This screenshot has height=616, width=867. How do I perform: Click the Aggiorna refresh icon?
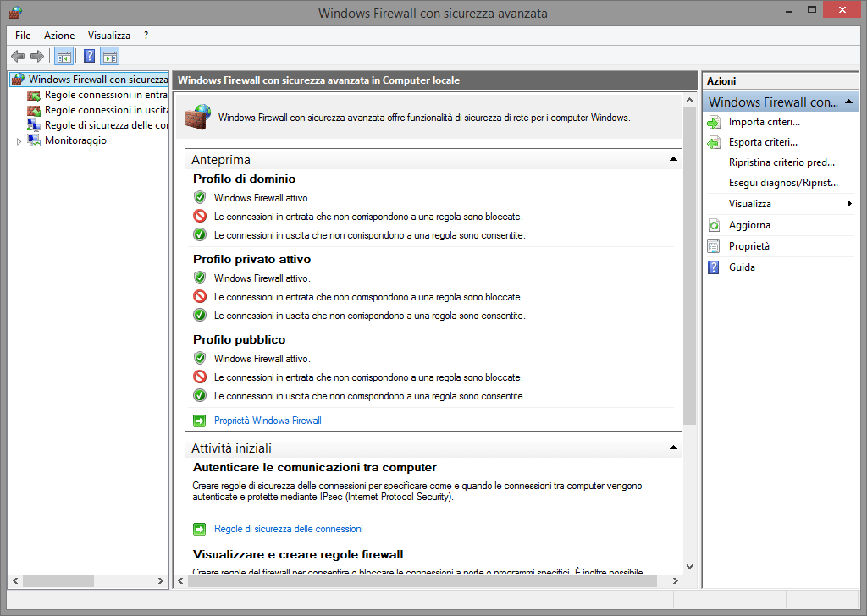[713, 225]
